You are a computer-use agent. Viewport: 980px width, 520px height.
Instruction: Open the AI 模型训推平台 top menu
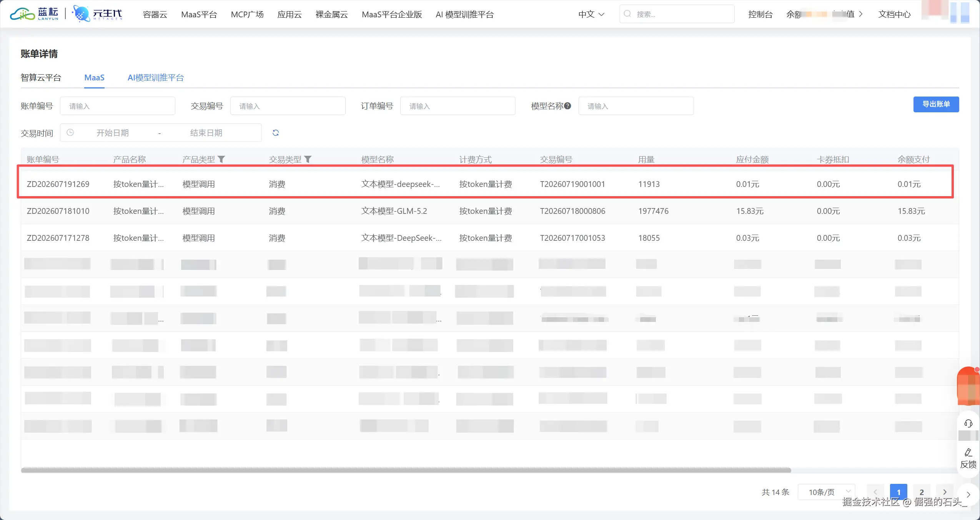464,15
